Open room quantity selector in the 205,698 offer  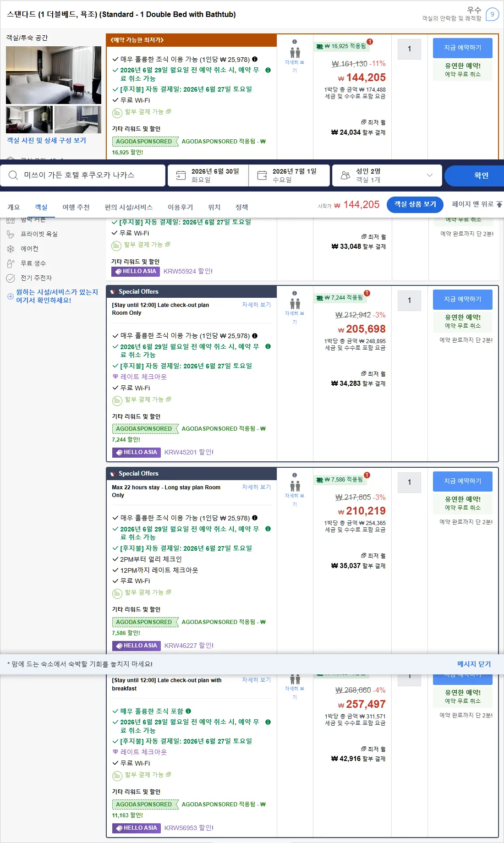click(409, 301)
